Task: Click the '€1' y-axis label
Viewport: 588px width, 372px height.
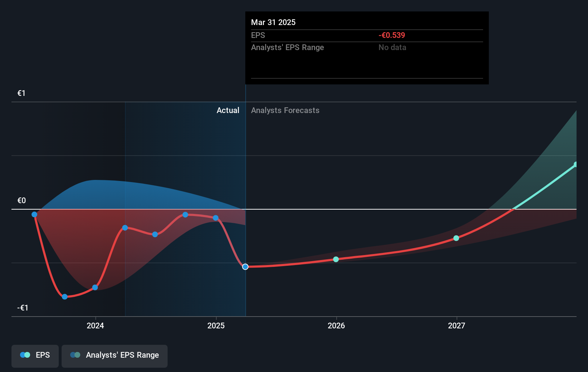Action: (21, 93)
